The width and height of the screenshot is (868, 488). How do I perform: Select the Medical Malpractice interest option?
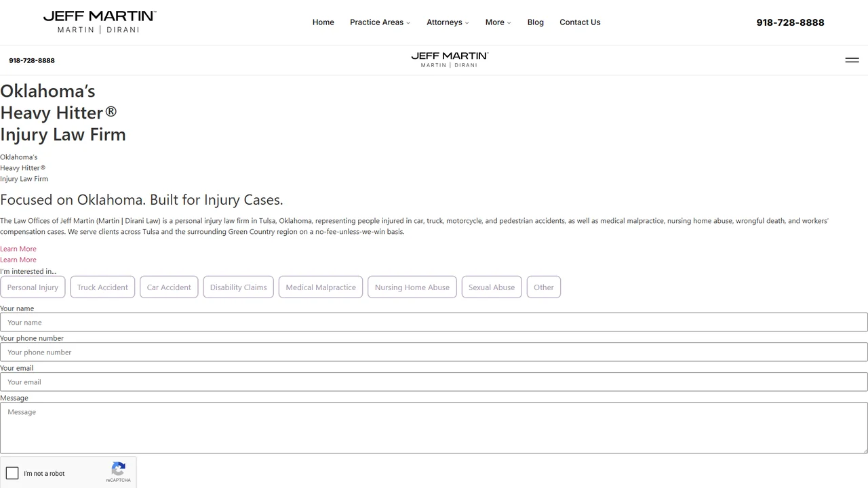[x=321, y=287]
